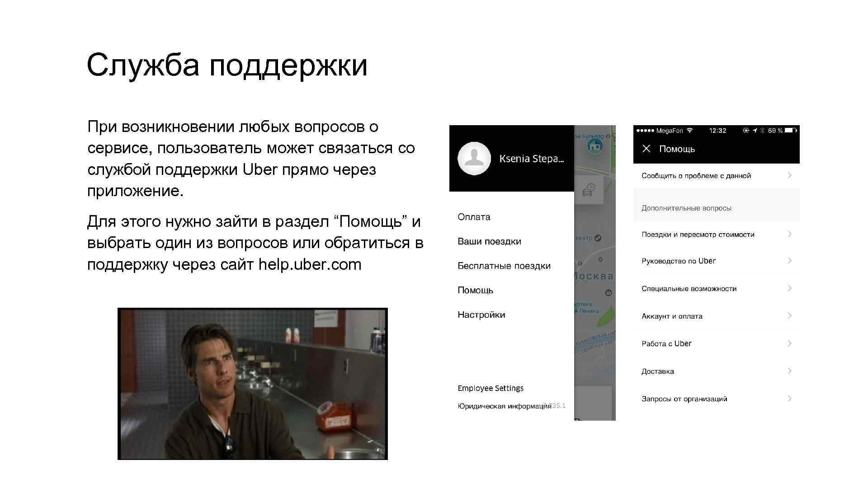Select the building landmark pin on the map

594,146
